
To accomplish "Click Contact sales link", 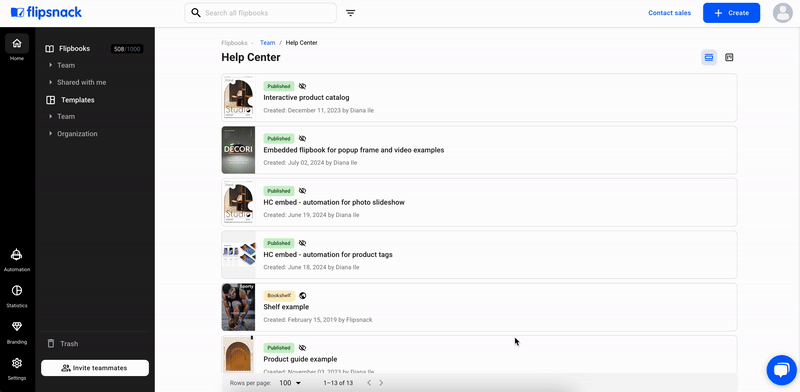I will pos(669,13).
